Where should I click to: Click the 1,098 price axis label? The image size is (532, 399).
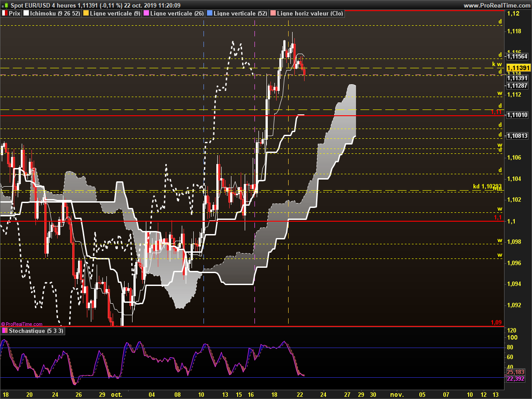[514, 242]
